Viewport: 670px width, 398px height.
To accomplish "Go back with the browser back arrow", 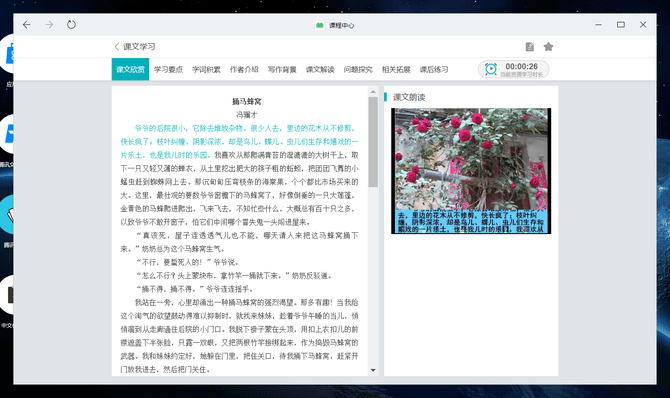I will coord(26,25).
